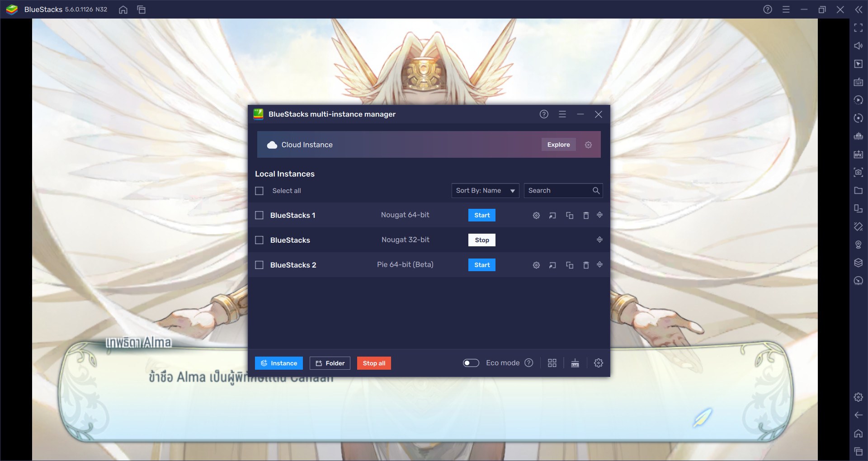Click the feather icon in game dialog
Image resolution: width=868 pixels, height=461 pixels.
click(702, 418)
